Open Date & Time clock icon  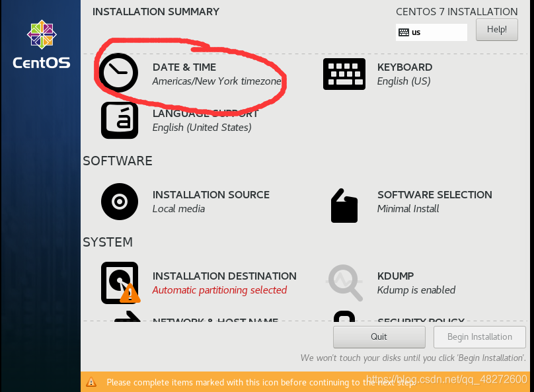[118, 73]
